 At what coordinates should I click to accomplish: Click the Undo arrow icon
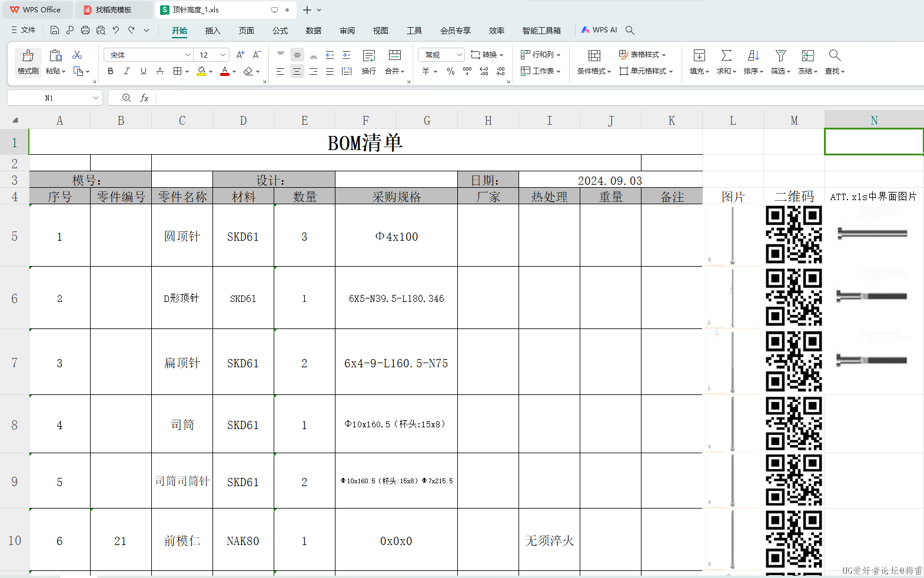(x=116, y=30)
